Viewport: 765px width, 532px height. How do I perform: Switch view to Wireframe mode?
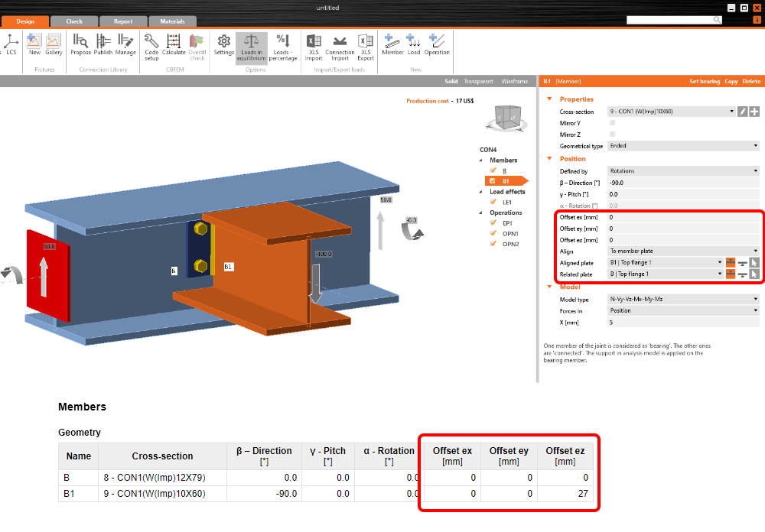coord(514,81)
